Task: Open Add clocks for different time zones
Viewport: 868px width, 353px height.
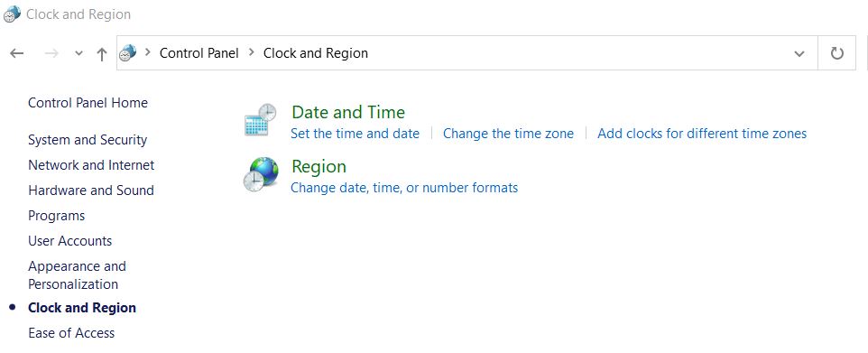Action: point(702,134)
